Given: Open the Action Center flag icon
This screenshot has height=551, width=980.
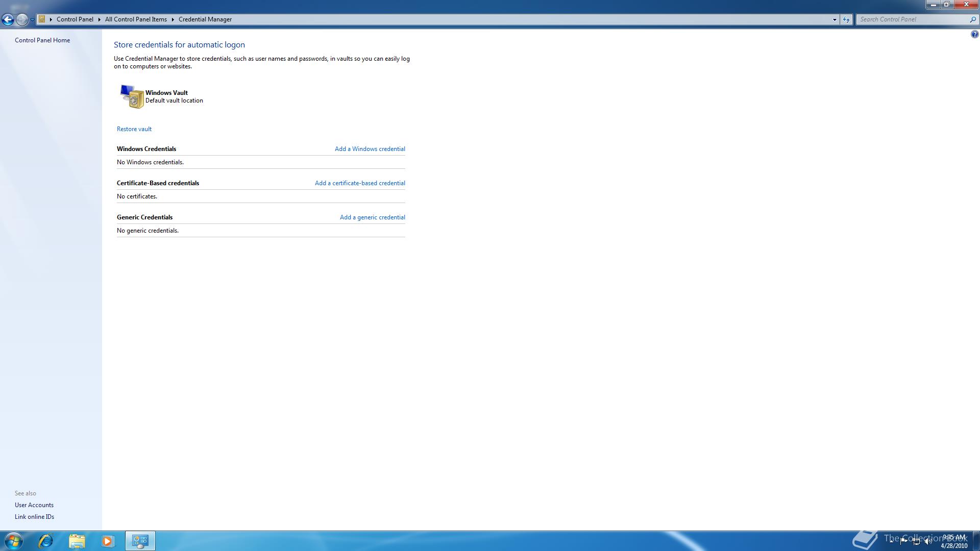Looking at the screenshot, I should 903,541.
